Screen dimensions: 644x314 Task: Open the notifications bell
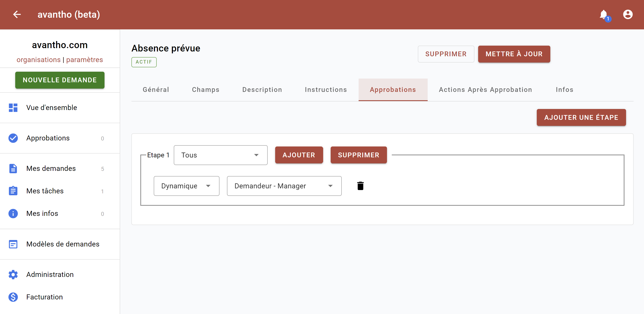tap(604, 15)
